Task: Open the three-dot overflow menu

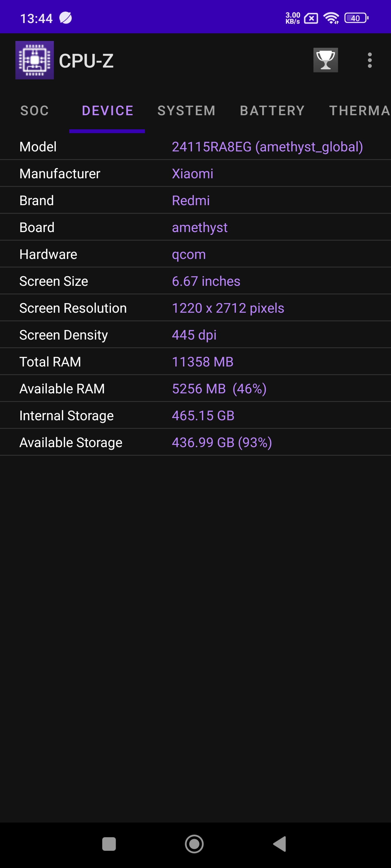Action: (x=370, y=60)
